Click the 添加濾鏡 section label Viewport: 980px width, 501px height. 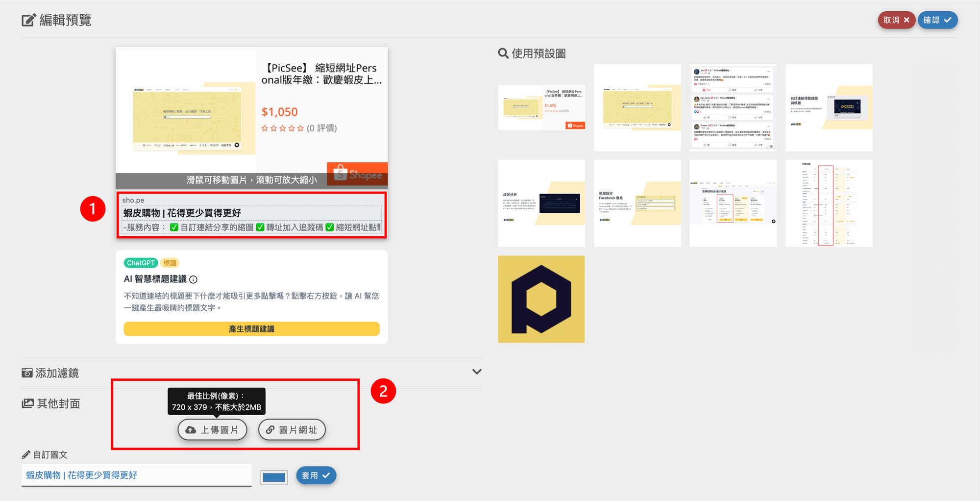click(57, 373)
